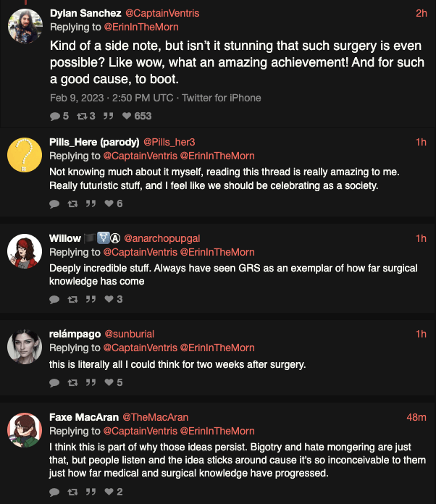The height and width of the screenshot is (504, 436).
Task: Open relámpago's profile picture
Action: (x=25, y=348)
